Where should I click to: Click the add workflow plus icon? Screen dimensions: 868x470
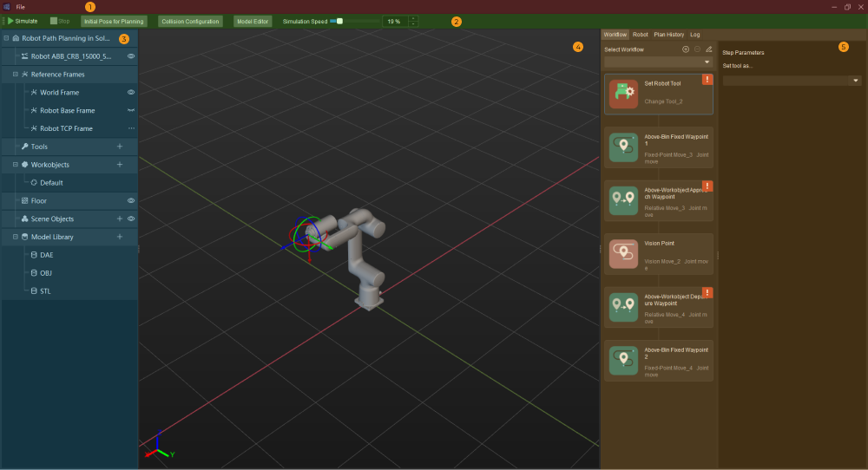coord(686,49)
